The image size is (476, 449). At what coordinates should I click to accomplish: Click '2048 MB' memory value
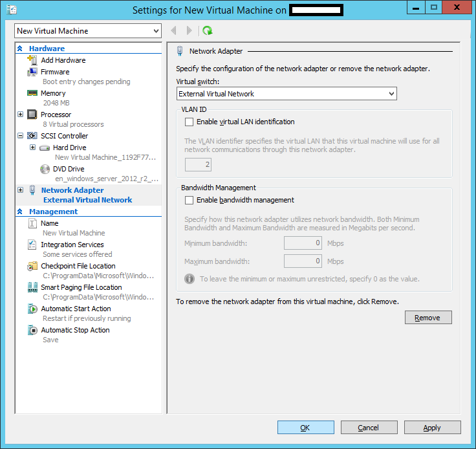click(x=56, y=103)
